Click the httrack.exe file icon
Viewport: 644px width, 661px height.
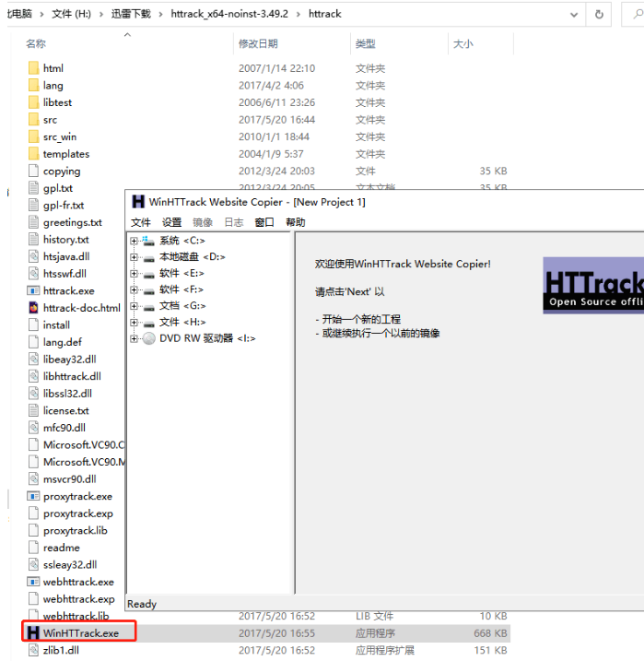(x=33, y=290)
